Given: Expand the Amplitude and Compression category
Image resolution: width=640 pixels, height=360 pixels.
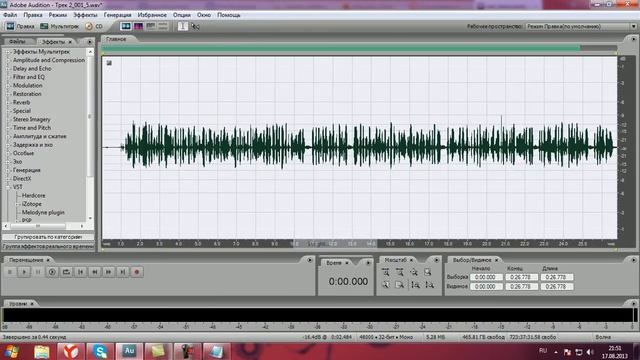Looking at the screenshot, I should 8,60.
